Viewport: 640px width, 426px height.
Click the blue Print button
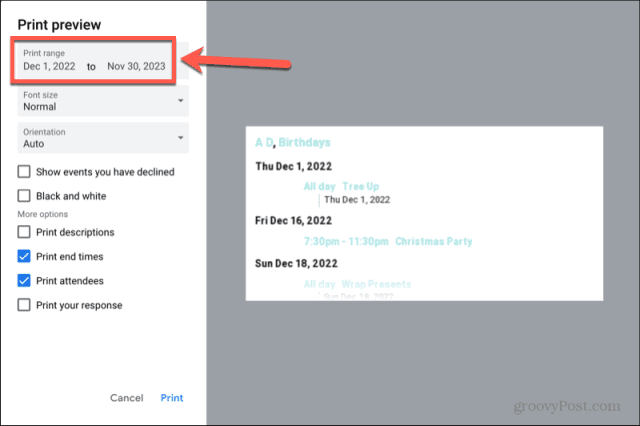[172, 398]
